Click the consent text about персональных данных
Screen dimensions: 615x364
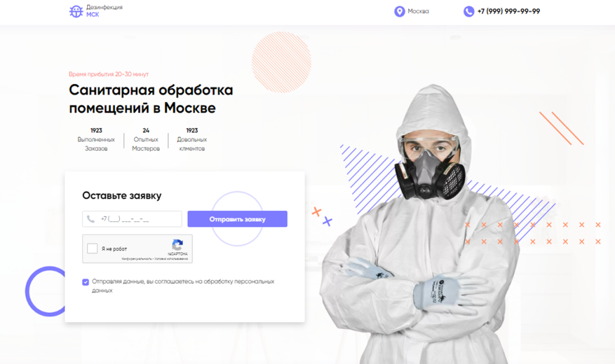pos(183,286)
